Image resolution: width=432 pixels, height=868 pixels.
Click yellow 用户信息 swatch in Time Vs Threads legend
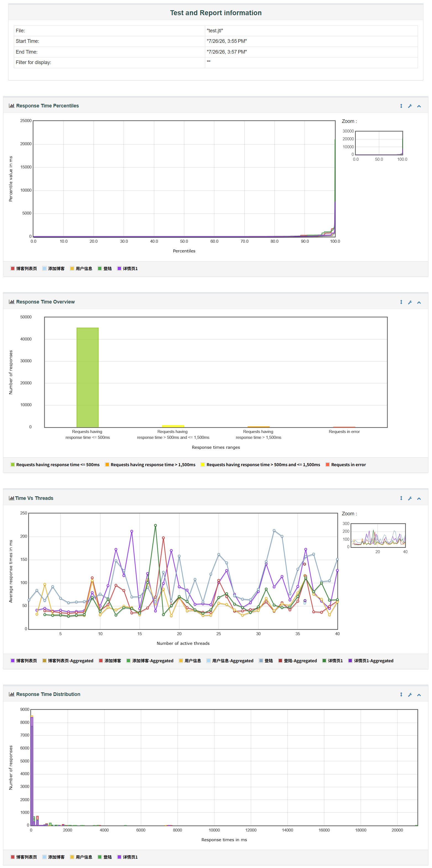click(181, 661)
